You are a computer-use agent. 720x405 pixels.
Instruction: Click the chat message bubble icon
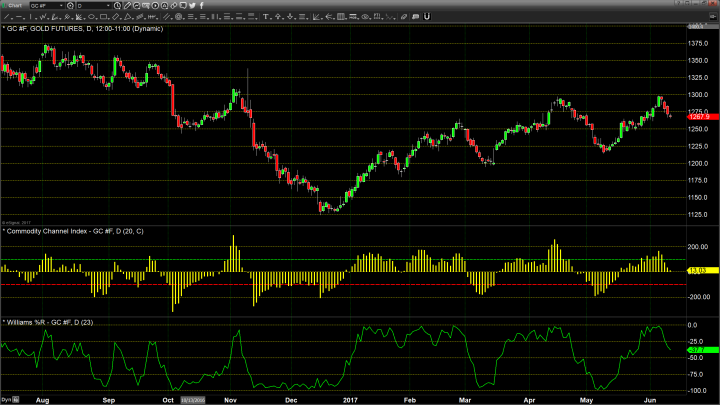(x=183, y=6)
